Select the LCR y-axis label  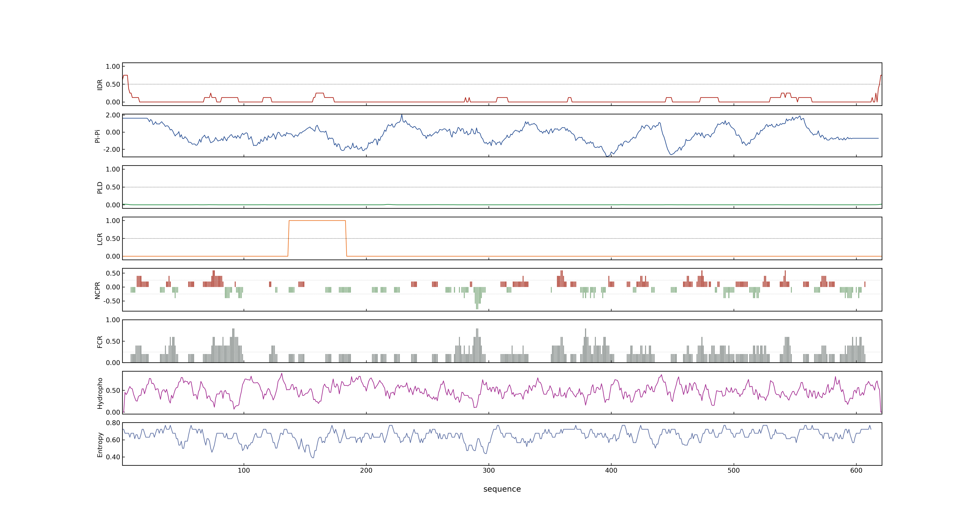point(100,239)
